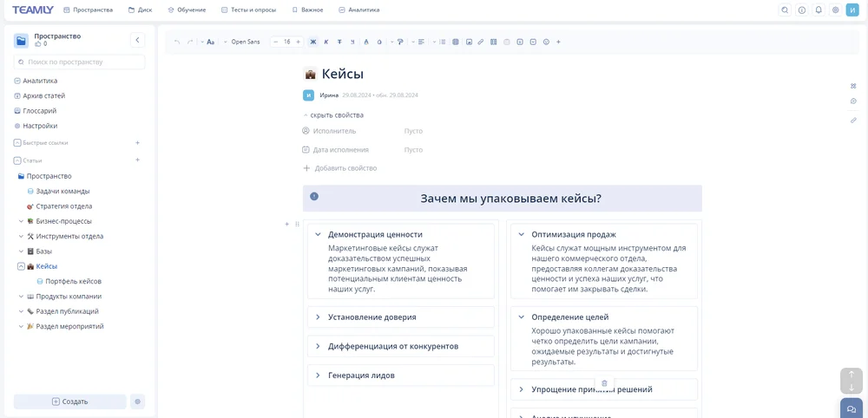
Task: Open the chat button in the corner
Action: pyautogui.click(x=852, y=408)
